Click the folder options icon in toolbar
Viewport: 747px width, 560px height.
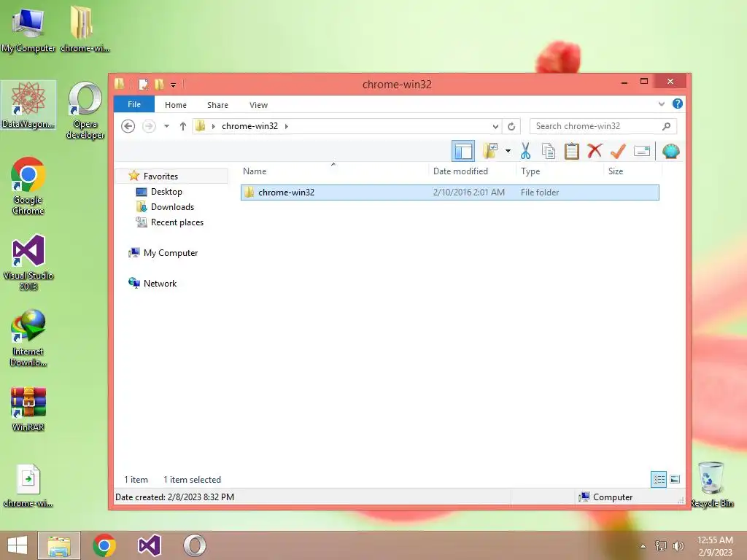(490, 152)
